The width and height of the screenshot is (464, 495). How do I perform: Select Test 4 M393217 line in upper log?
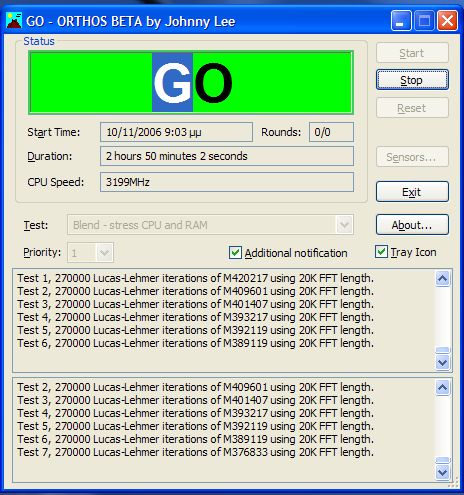196,317
